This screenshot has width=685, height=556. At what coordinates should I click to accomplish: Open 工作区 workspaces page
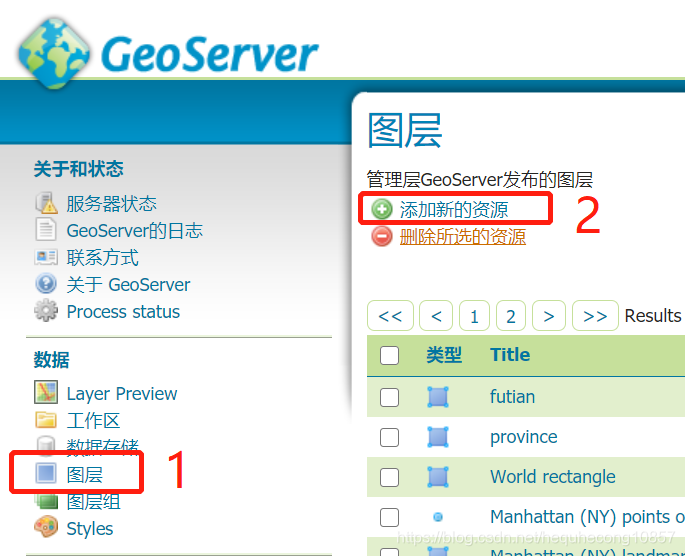coord(93,421)
